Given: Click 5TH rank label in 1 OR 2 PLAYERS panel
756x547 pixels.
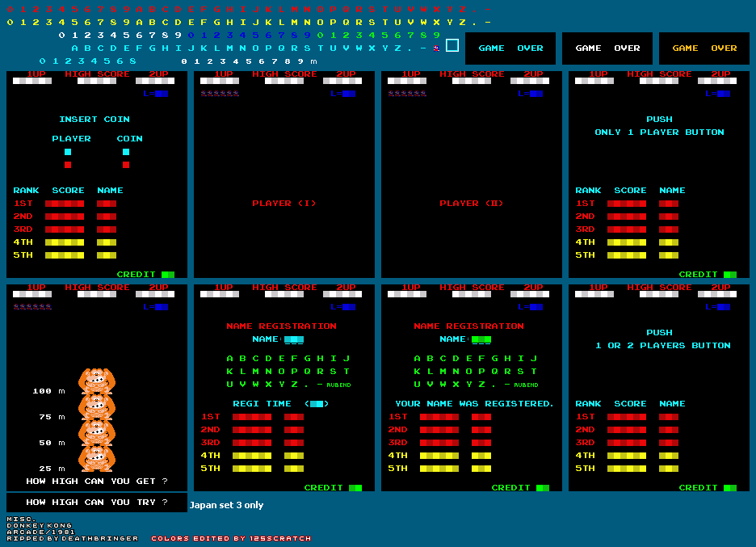Looking at the screenshot, I should click(x=586, y=469).
